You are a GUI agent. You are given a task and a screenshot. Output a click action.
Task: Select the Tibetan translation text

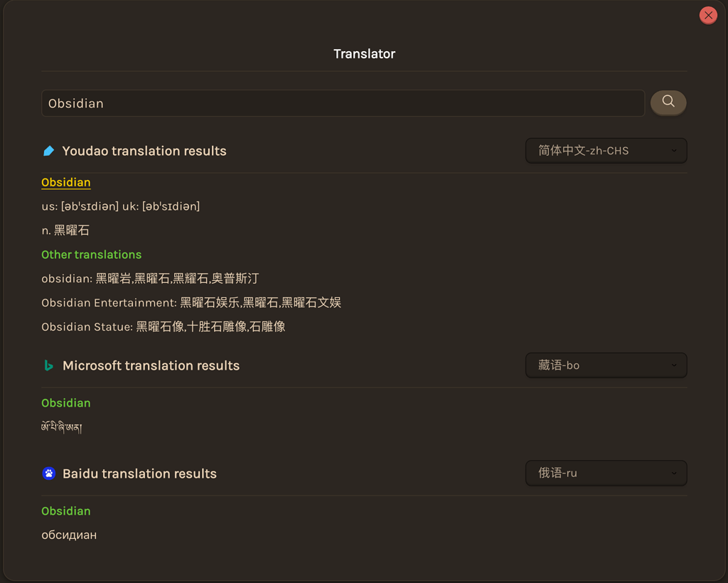pos(63,427)
